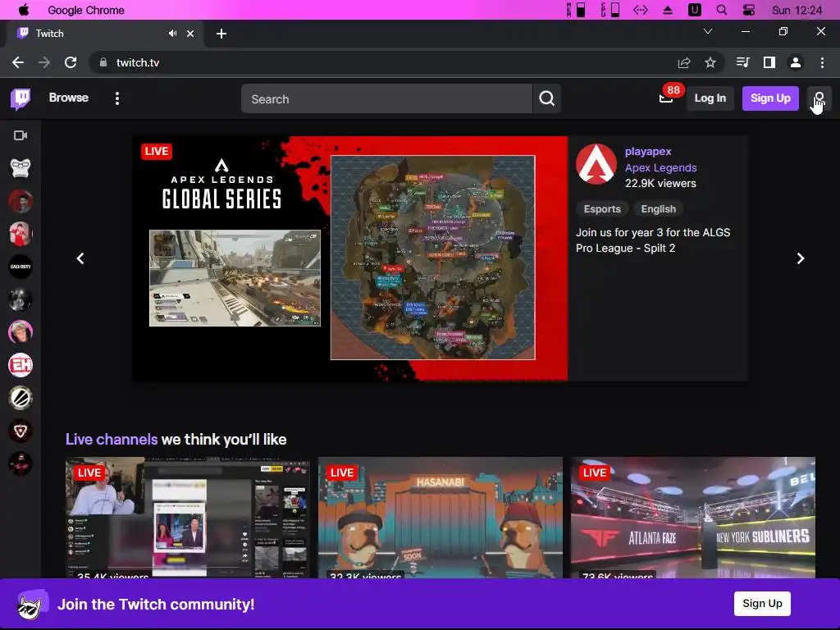
Task: Open Spotlight search in the menu bar
Action: (x=722, y=10)
